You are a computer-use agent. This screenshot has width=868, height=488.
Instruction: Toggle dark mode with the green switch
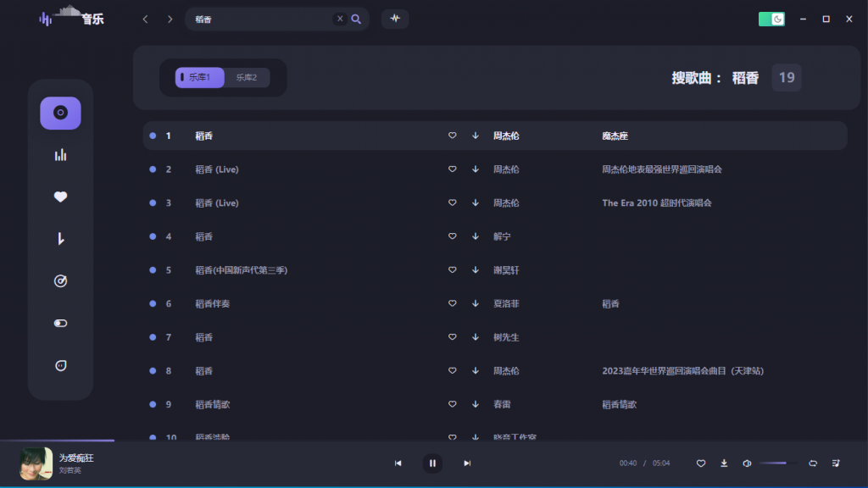point(770,17)
